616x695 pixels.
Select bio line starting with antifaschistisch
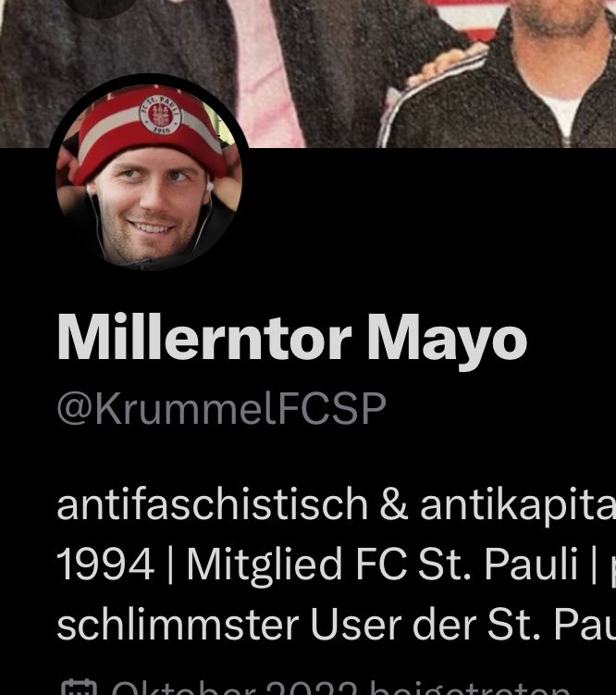coord(336,505)
